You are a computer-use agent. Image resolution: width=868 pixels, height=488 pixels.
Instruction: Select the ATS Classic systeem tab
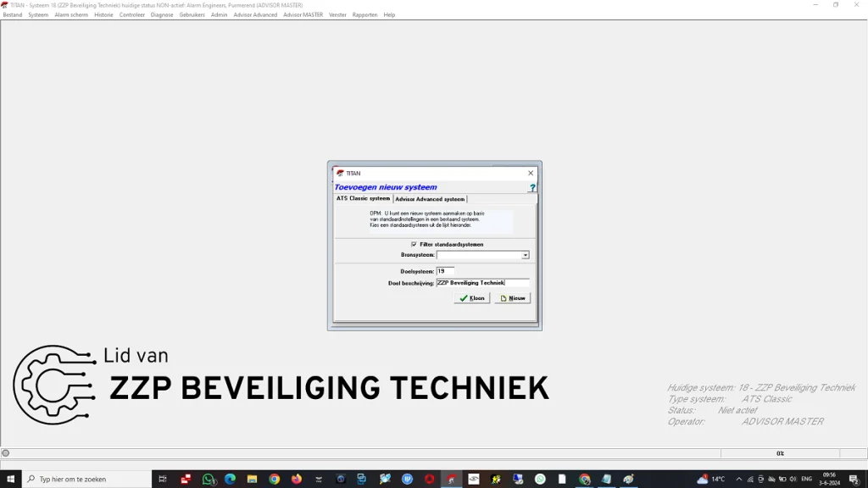click(x=363, y=198)
